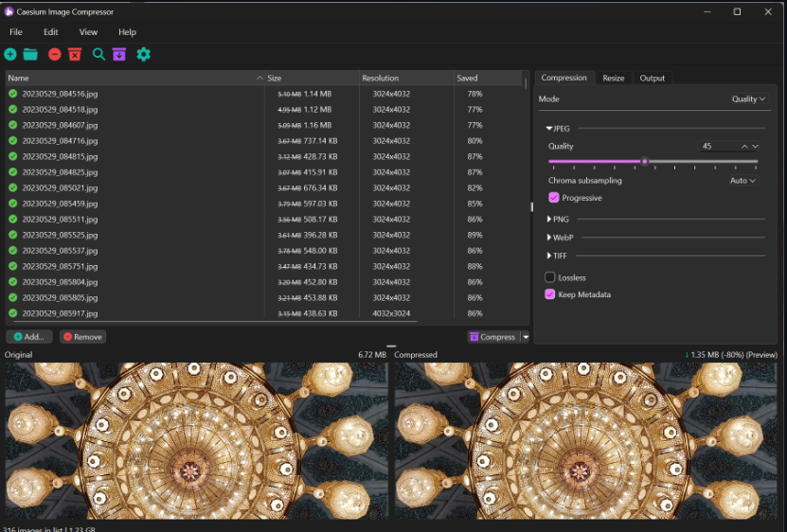Enable the Lossless checkbox
This screenshot has width=787, height=532.
[550, 277]
